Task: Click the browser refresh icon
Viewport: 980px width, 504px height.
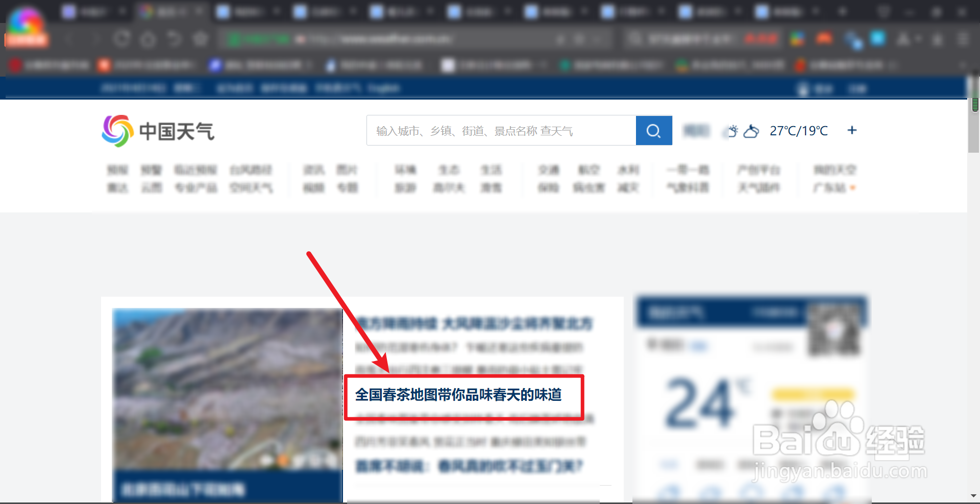Action: 122,38
